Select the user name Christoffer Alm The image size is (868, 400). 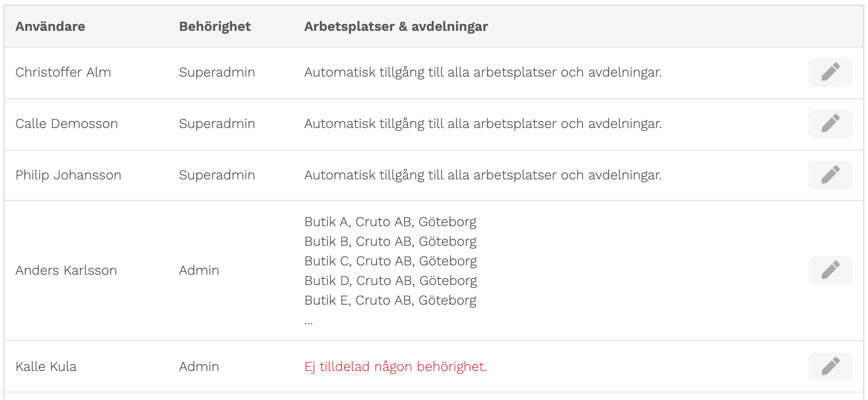[63, 72]
